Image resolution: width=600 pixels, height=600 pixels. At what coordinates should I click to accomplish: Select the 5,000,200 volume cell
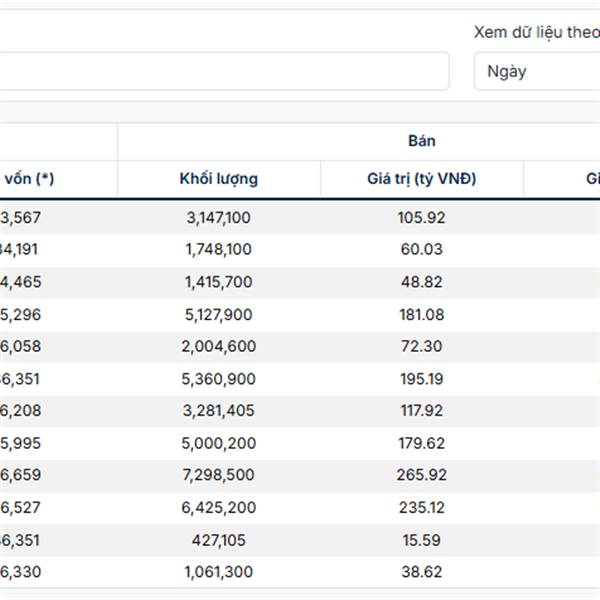coord(219,443)
